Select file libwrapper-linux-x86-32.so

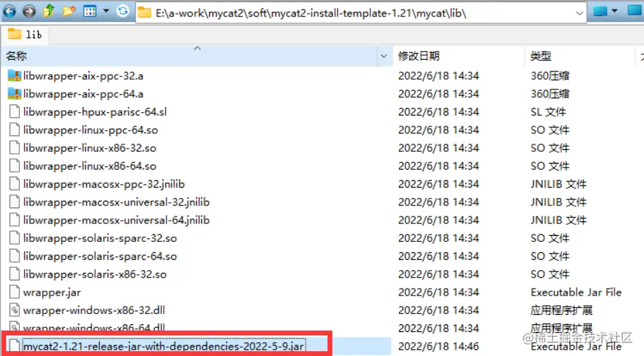tap(89, 148)
